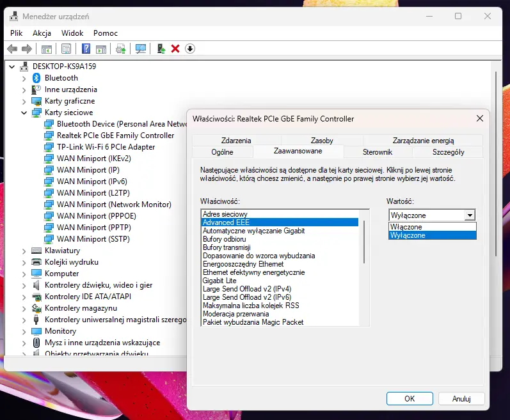
Task: Click the Klawiatury keyboard icon
Action: coord(36,251)
